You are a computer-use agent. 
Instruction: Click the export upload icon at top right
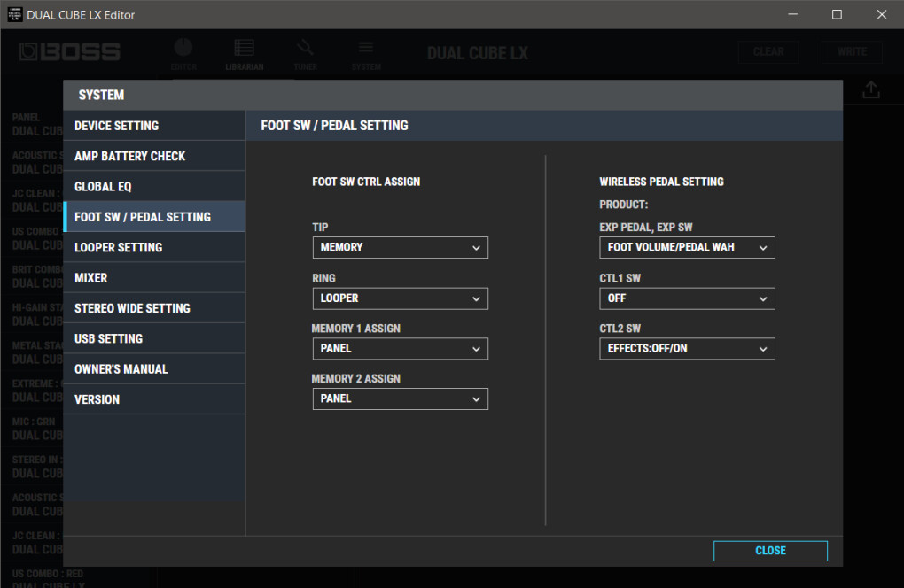point(870,89)
